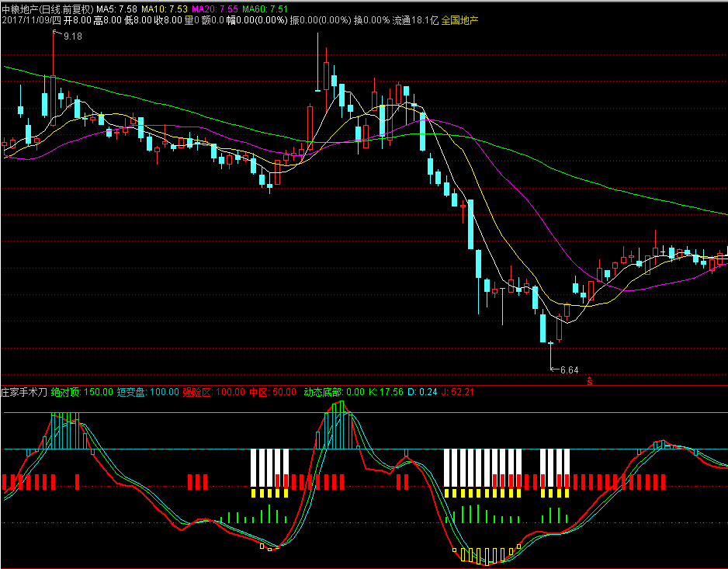Click the amplitude 振0.00(0.00%) field
Image resolution: width=728 pixels, height=569 pixels.
[x=321, y=20]
